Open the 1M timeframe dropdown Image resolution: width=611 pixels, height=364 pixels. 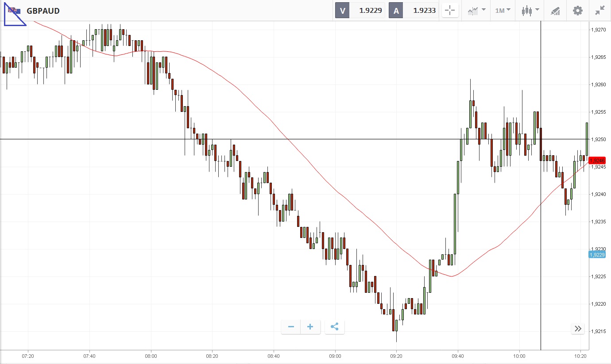(x=503, y=11)
